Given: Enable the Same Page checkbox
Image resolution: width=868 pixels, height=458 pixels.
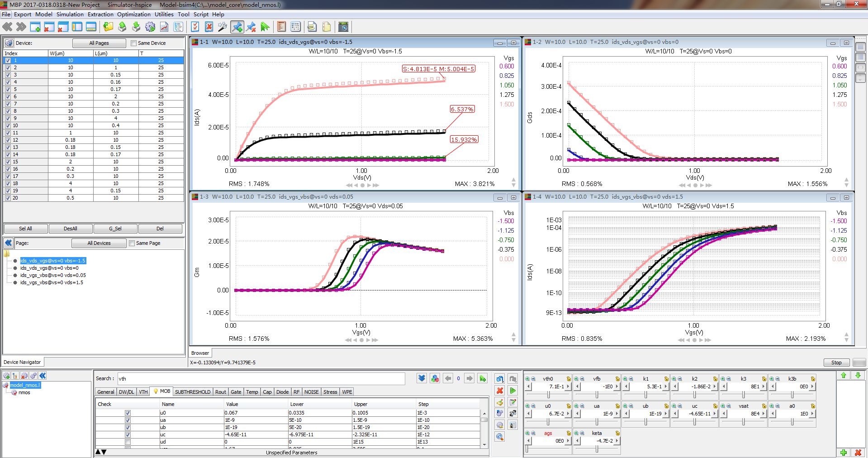Looking at the screenshot, I should click(x=132, y=243).
